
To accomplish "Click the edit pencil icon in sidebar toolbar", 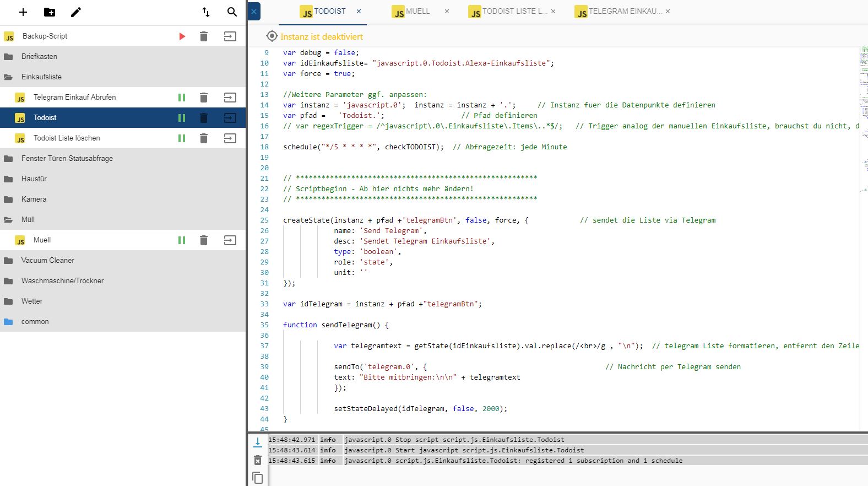I will pyautogui.click(x=76, y=12).
